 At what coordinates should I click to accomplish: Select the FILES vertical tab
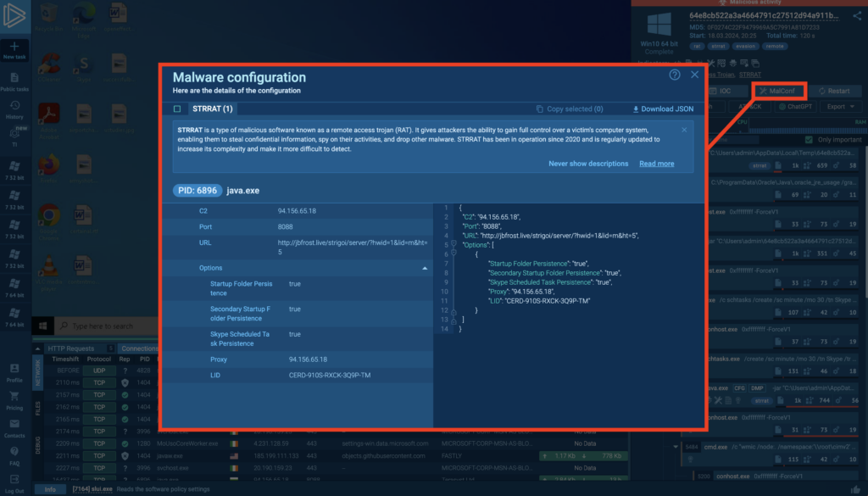point(37,410)
